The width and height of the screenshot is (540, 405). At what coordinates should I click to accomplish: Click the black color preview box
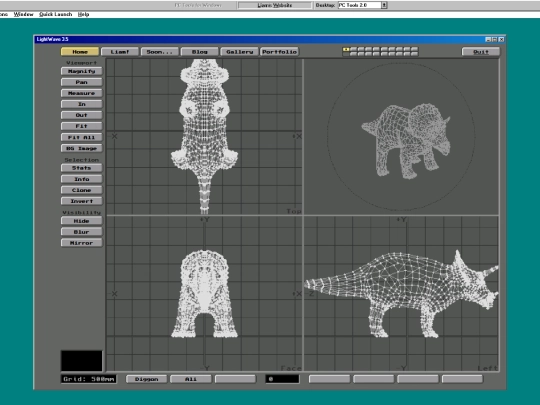pos(82,361)
